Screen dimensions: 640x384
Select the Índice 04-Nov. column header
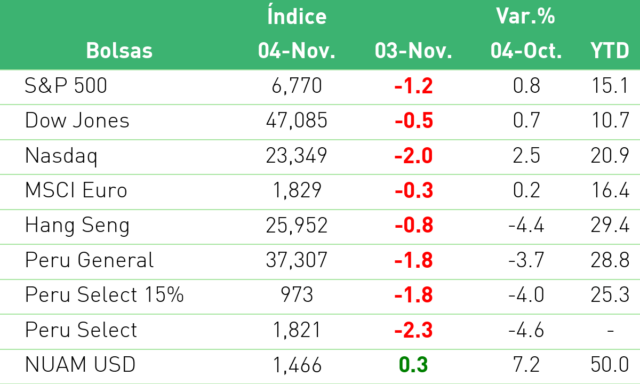pos(297,33)
